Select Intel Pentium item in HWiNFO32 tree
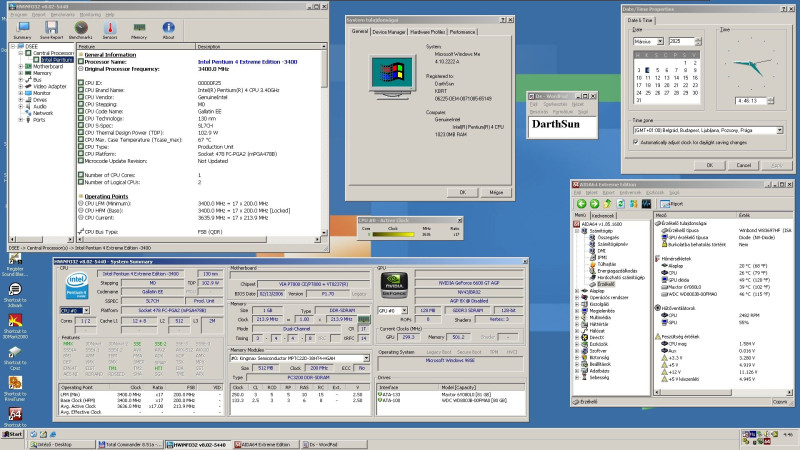The image size is (800, 450). [57, 60]
